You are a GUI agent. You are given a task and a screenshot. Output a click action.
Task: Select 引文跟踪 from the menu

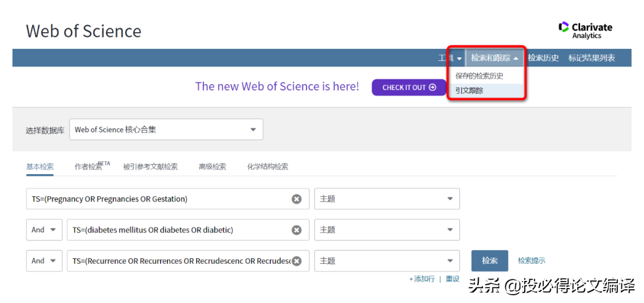[469, 91]
